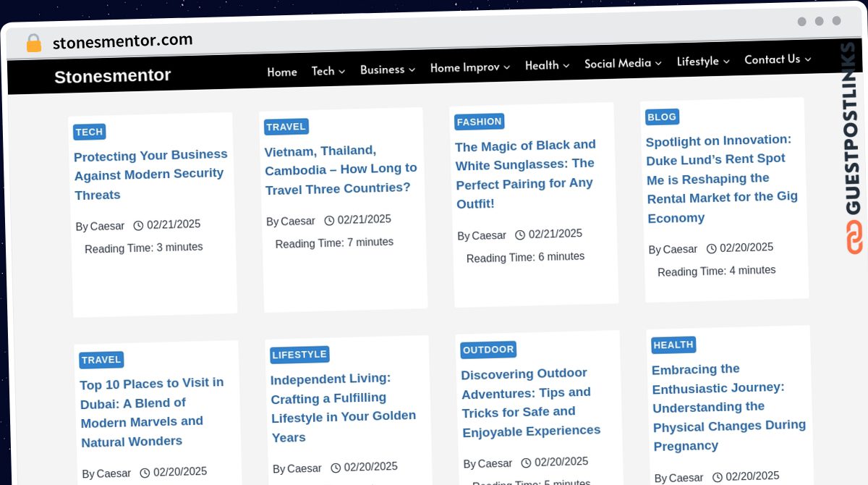This screenshot has height=485, width=868.
Task: Open the Vietnam, Thailand, Cambodia travel article
Action: click(x=341, y=169)
